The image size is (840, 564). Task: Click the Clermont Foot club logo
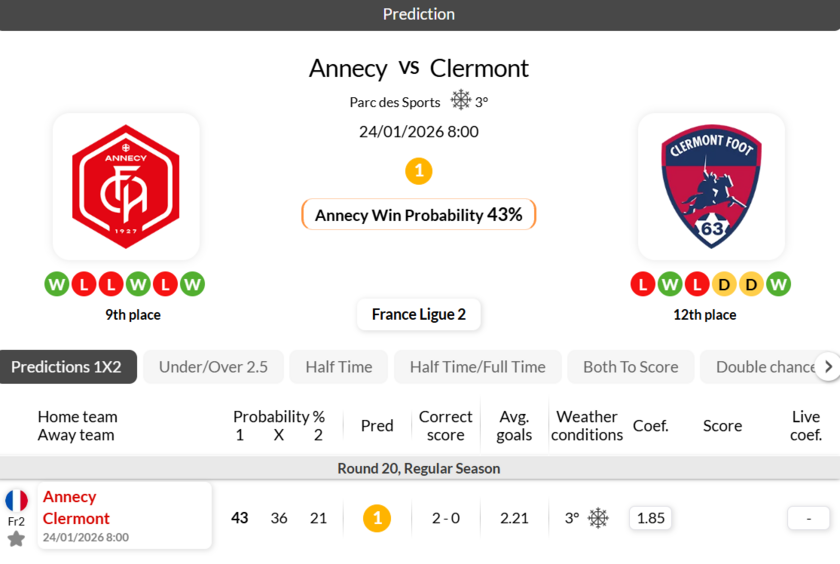click(x=711, y=187)
